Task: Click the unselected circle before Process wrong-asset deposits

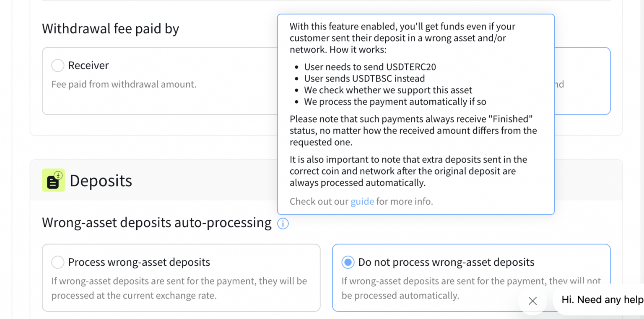Action: click(57, 262)
